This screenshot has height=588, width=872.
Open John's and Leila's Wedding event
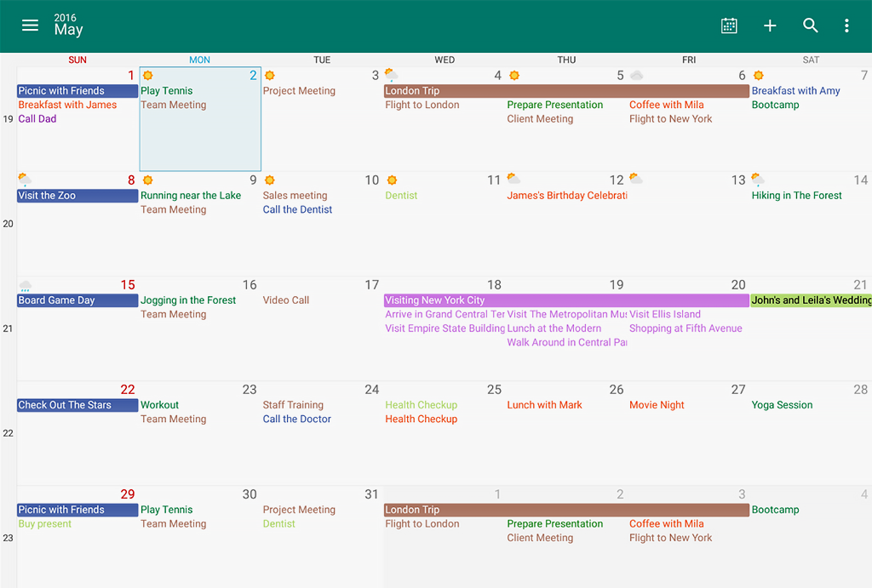pyautogui.click(x=811, y=300)
